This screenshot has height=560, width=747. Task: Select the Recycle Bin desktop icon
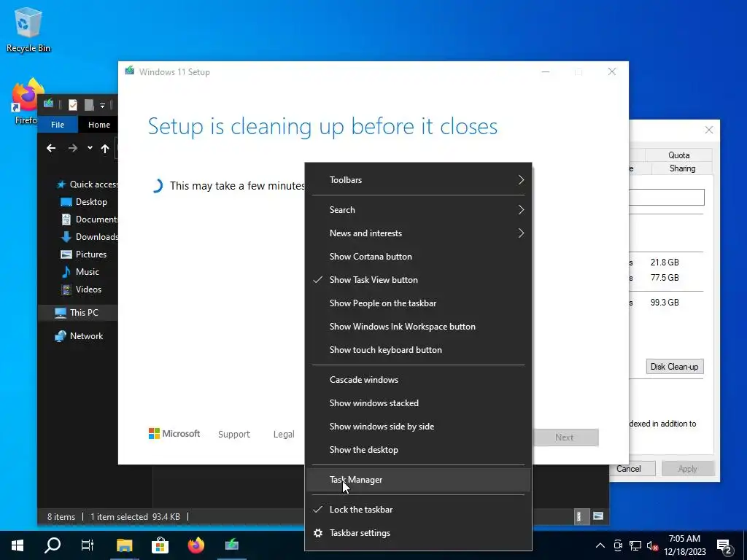pos(28,29)
